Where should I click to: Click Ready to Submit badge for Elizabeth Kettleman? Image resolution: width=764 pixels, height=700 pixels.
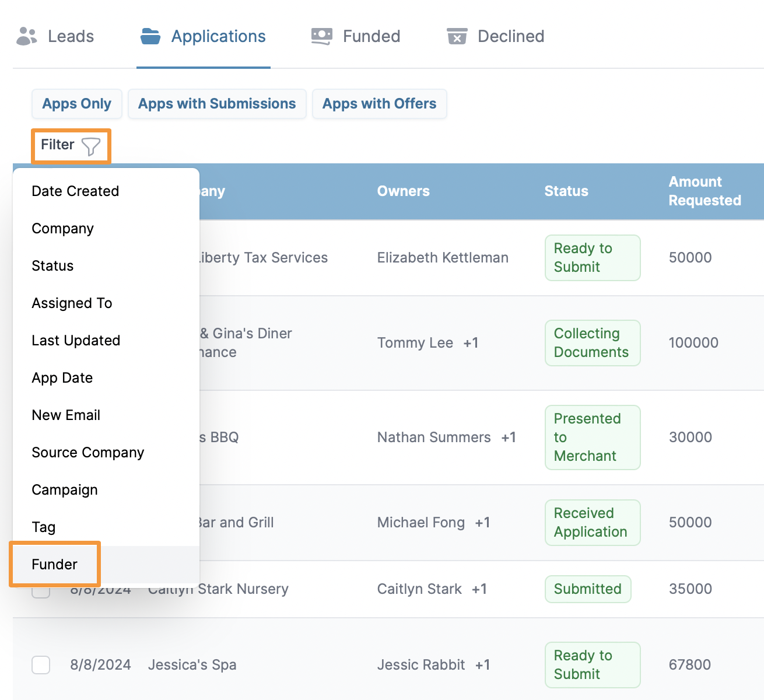593,258
